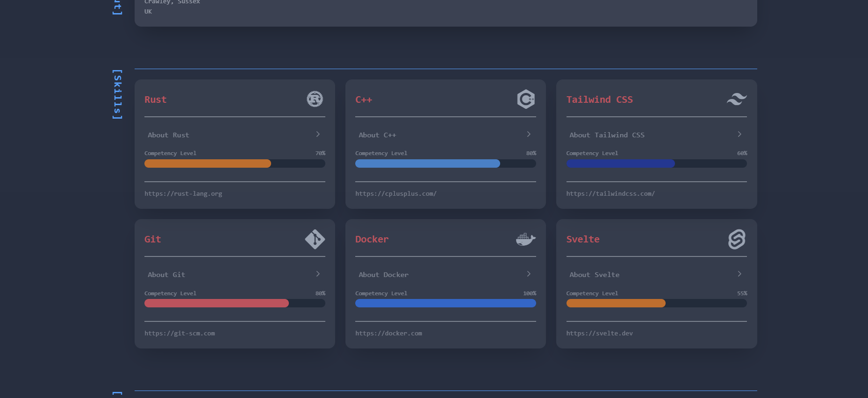This screenshot has height=398, width=868.
Task: Visit the cplusplus.com link
Action: (x=396, y=194)
